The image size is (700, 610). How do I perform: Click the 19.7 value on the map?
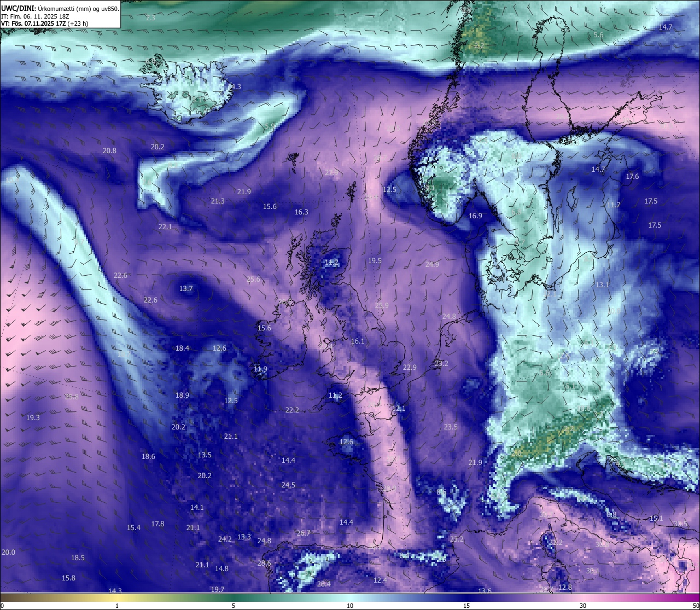(218, 590)
